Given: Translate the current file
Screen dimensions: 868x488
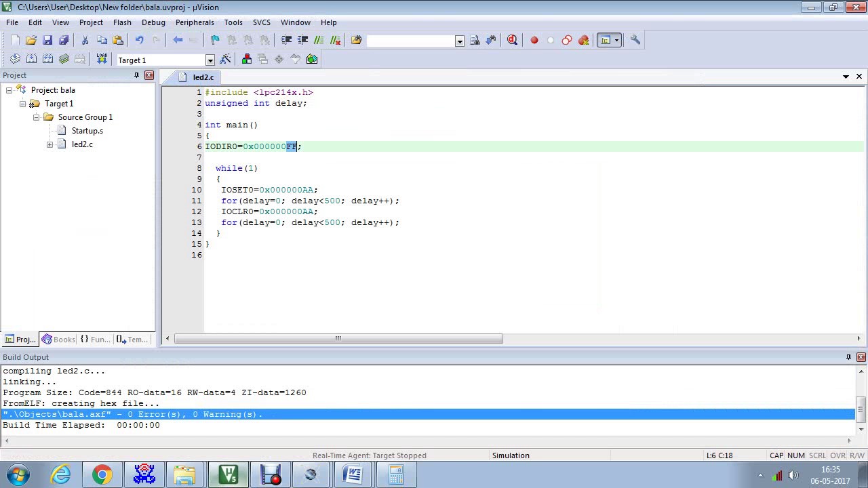Looking at the screenshot, I should point(15,59).
